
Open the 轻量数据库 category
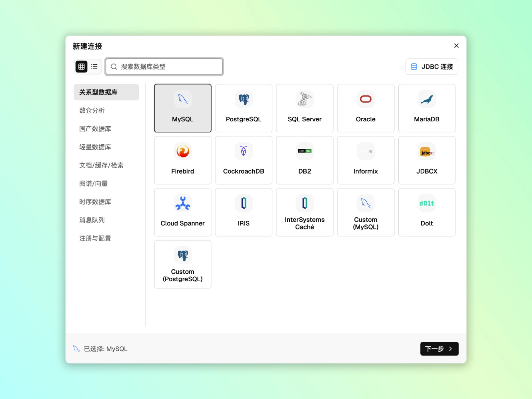[106, 147]
